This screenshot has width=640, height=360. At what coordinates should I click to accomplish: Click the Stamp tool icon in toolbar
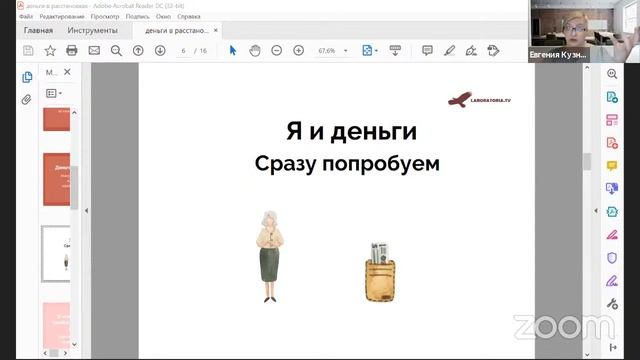tap(493, 51)
